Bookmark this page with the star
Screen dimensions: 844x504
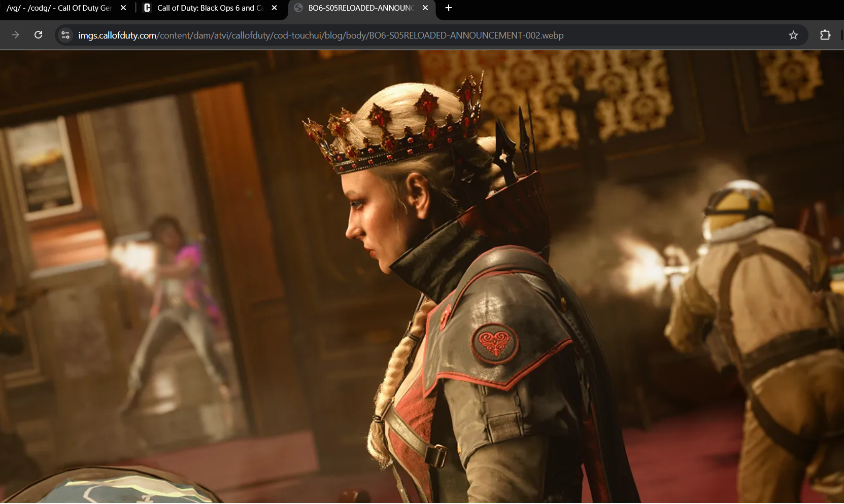[x=793, y=35]
